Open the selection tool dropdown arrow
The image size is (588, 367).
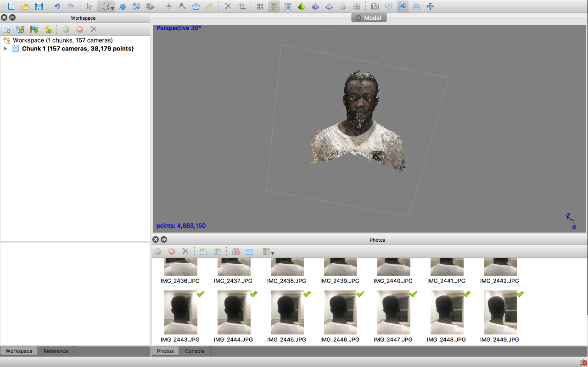112,8
